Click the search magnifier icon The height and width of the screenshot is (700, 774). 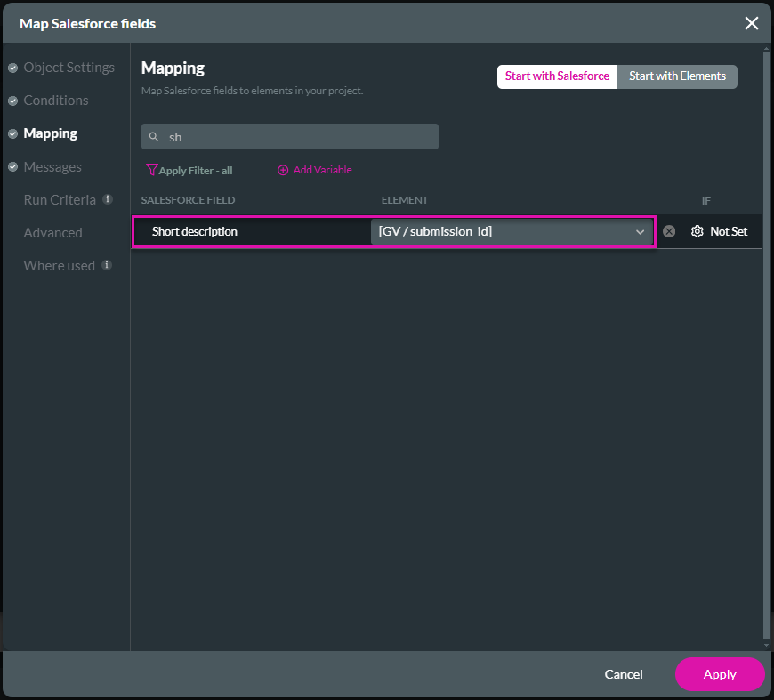[x=152, y=136]
